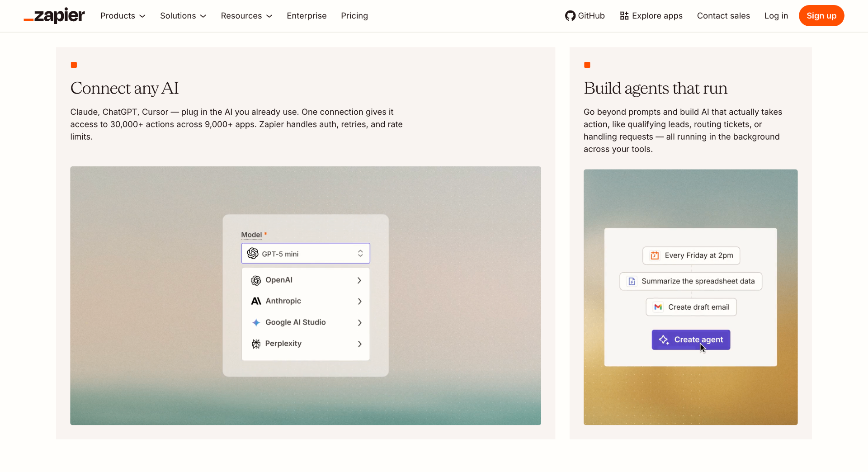Click the Model field label
This screenshot has width=868, height=472.
pyautogui.click(x=251, y=235)
